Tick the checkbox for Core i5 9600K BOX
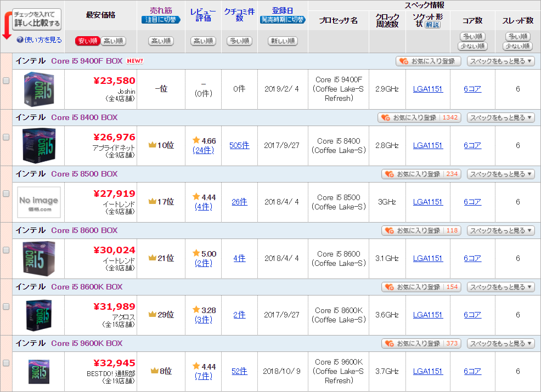 click(6, 363)
